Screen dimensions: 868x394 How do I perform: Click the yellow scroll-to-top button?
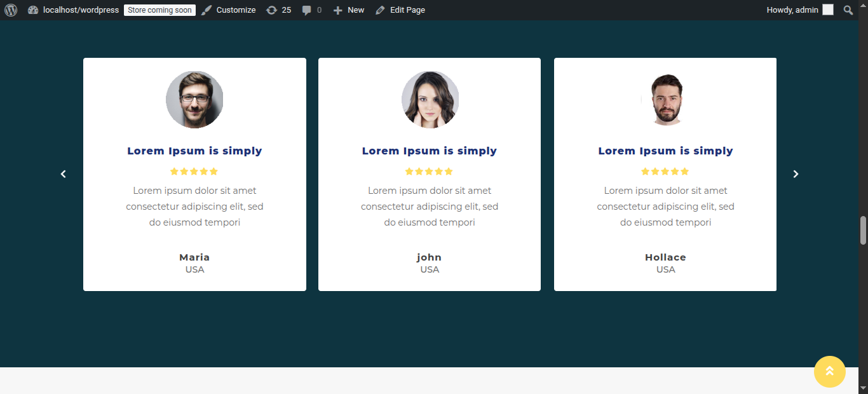(x=829, y=372)
